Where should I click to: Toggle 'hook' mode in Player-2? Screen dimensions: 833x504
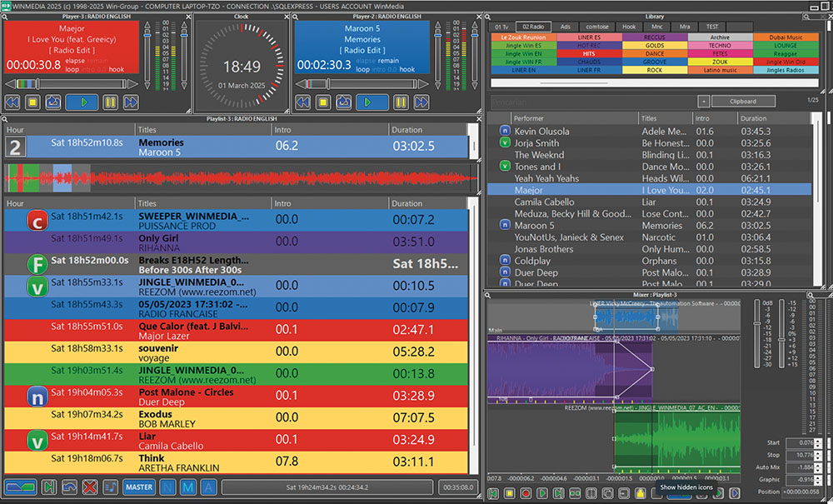(407, 69)
